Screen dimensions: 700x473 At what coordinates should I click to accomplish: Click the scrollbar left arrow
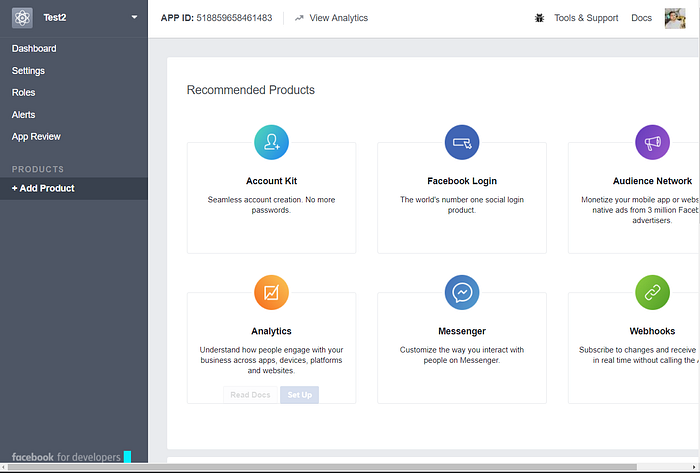click(4, 467)
